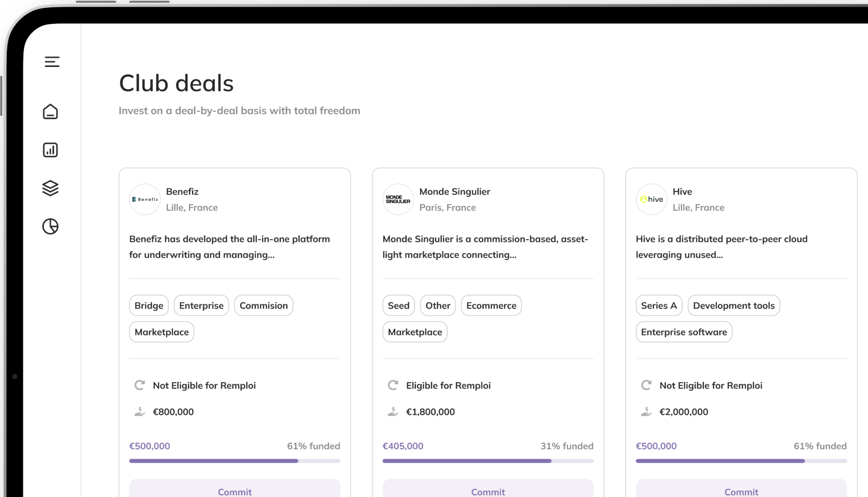The image size is (868, 497).
Task: Select the Enterprise software tag on Hive
Action: [684, 332]
